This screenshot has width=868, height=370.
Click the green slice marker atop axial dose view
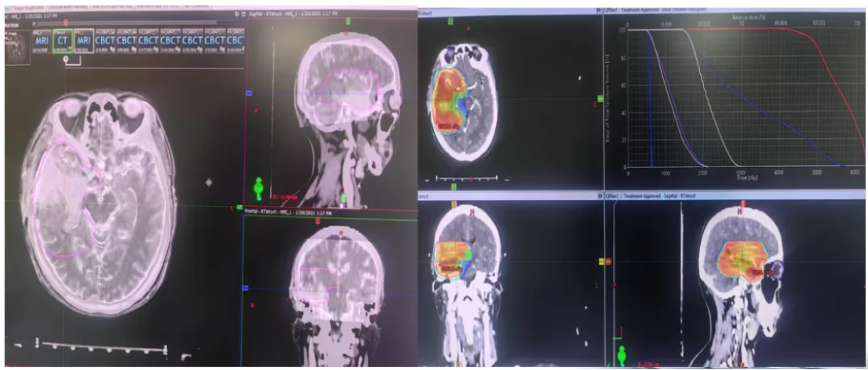click(450, 22)
